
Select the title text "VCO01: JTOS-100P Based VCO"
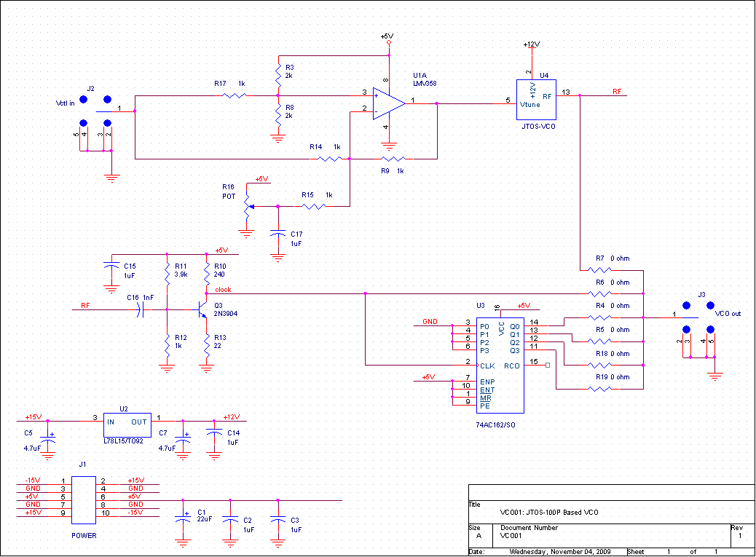click(x=550, y=512)
